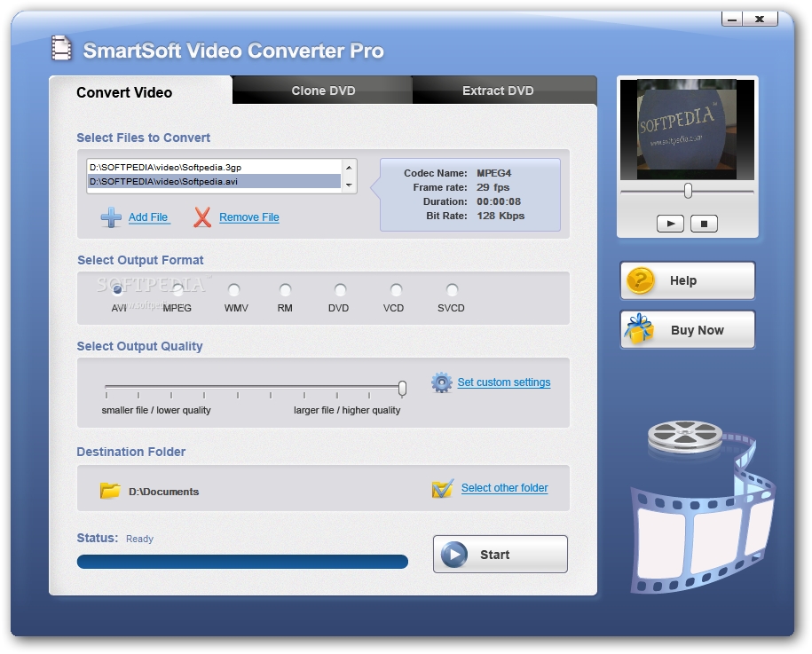812x654 pixels.
Task: Stop the video preview playback
Action: (x=704, y=224)
